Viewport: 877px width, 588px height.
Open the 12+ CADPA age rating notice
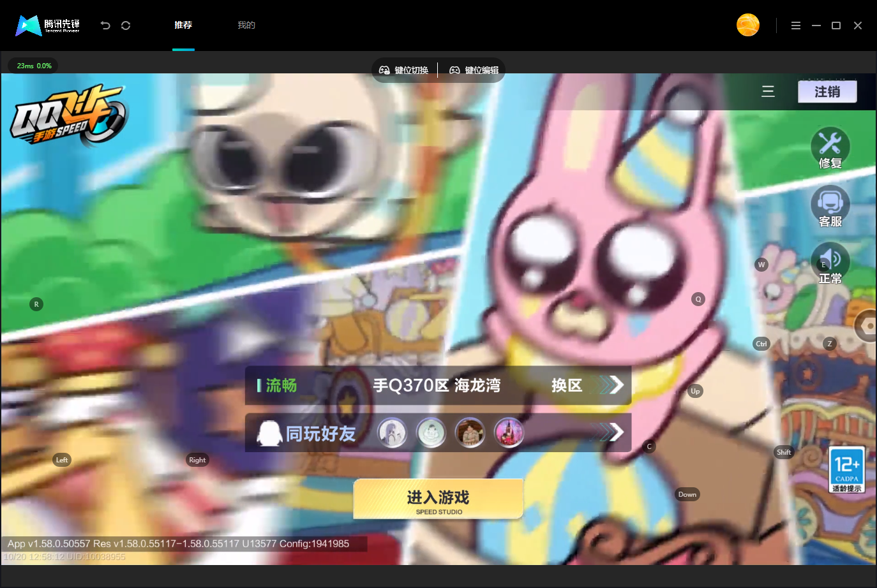(x=847, y=470)
